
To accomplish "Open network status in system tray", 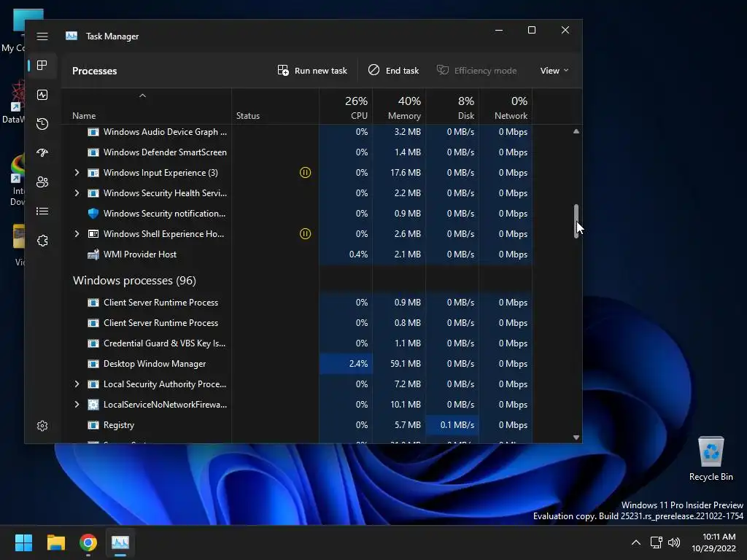I will pos(656,542).
